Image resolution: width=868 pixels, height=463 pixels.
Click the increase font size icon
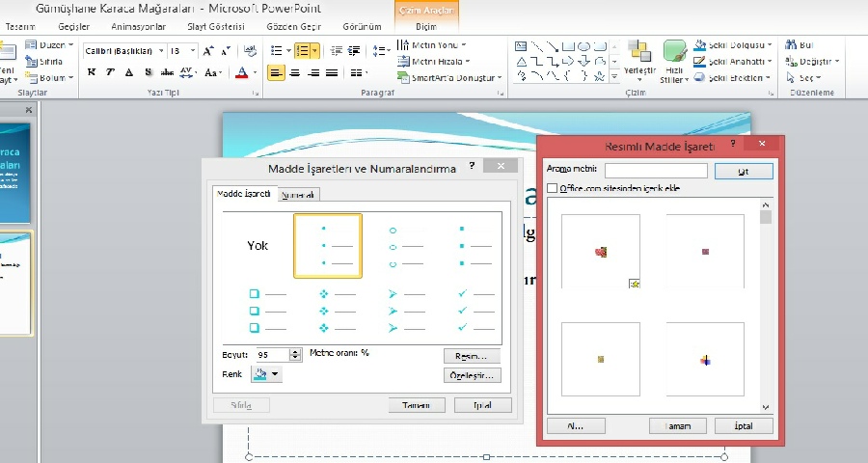coord(208,50)
